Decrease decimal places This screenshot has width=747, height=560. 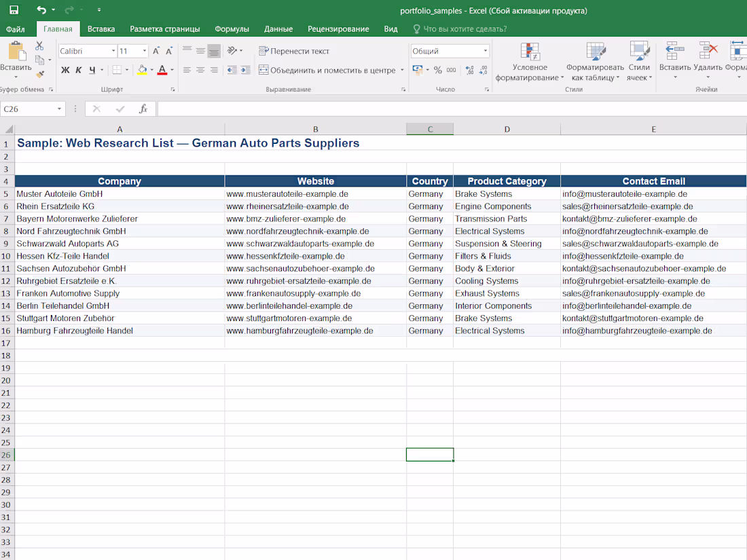(x=483, y=70)
